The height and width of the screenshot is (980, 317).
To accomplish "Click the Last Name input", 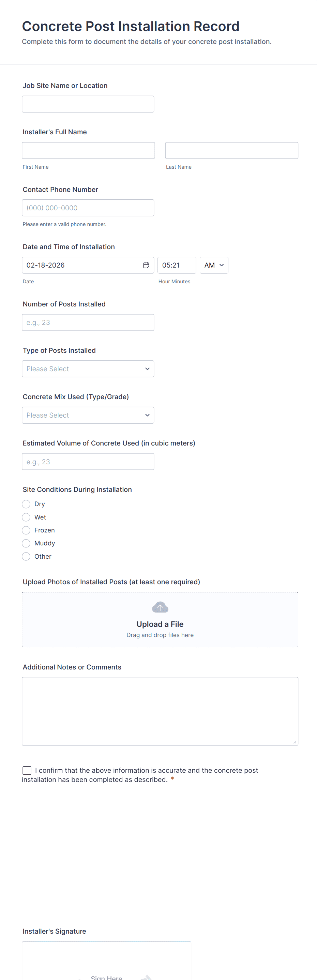I will (231, 151).
